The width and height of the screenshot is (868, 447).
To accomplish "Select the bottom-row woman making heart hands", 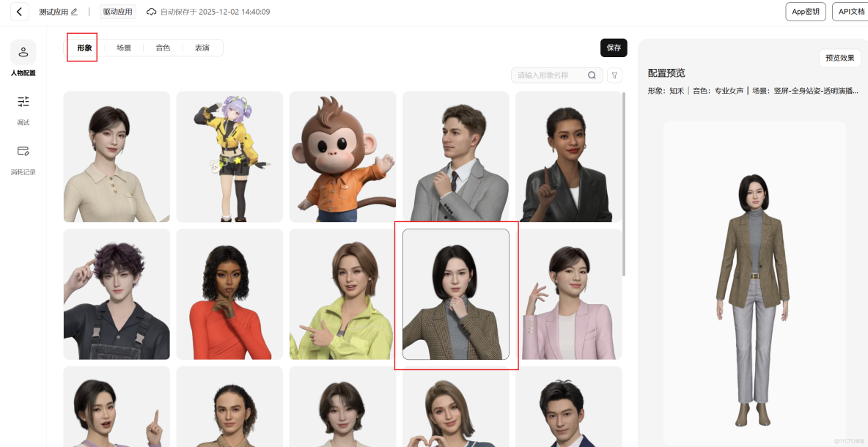I will [x=455, y=407].
